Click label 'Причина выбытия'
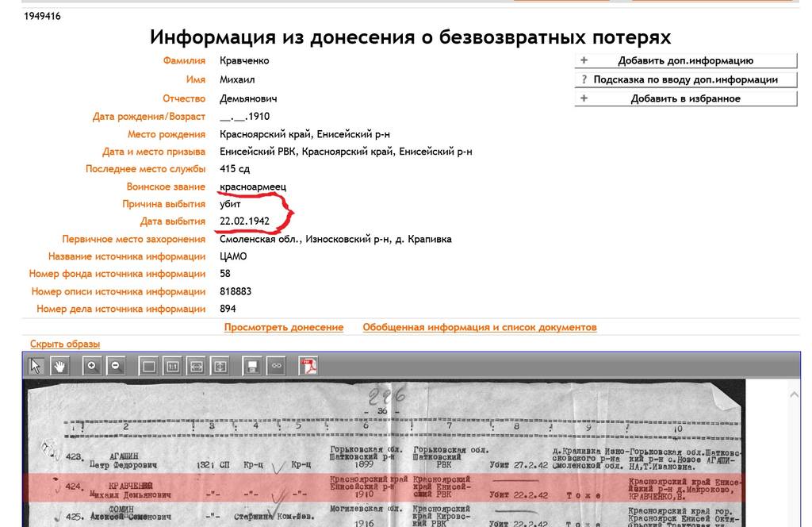812x527 pixels. (x=163, y=204)
